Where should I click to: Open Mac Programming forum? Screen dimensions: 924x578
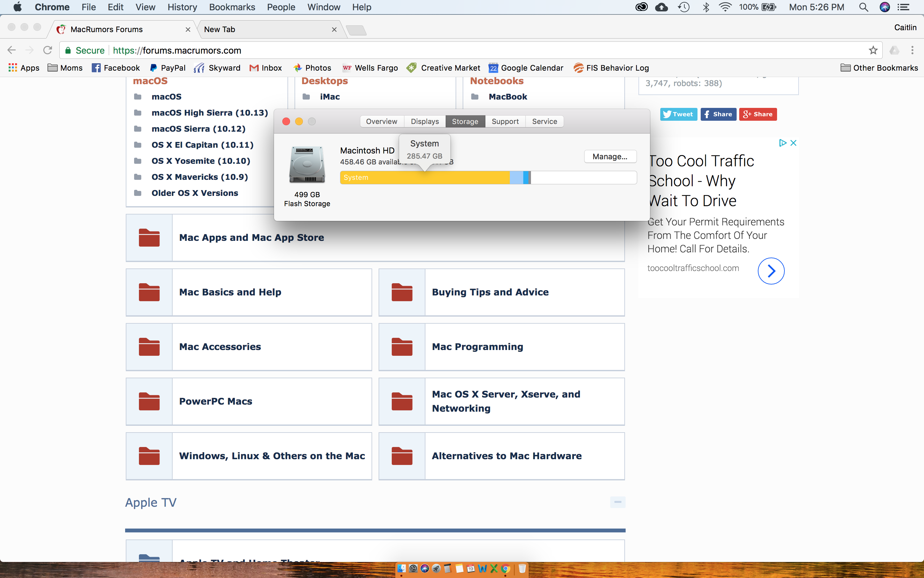click(x=478, y=347)
